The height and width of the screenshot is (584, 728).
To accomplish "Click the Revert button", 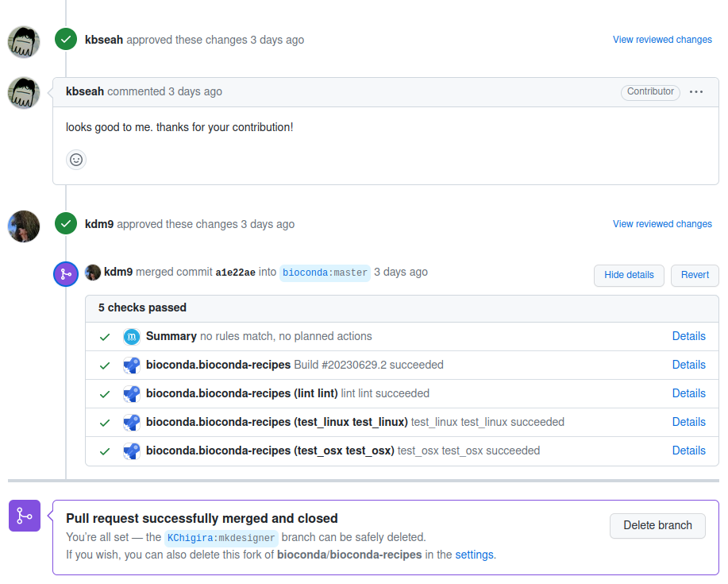I will click(x=695, y=276).
